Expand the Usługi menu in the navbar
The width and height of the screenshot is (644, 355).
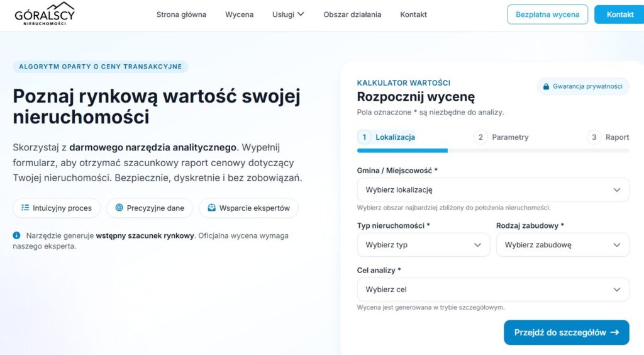pos(288,14)
